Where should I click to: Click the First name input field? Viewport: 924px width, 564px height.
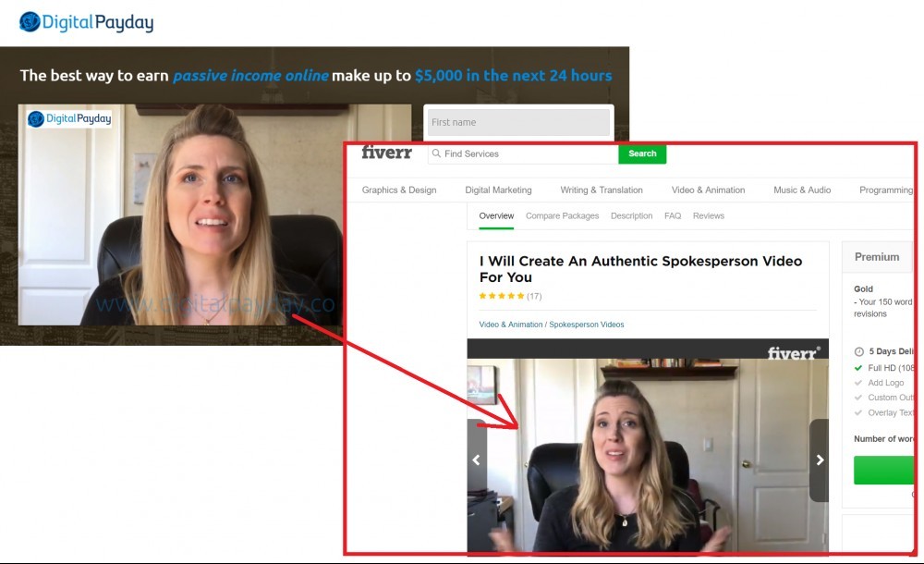(518, 122)
